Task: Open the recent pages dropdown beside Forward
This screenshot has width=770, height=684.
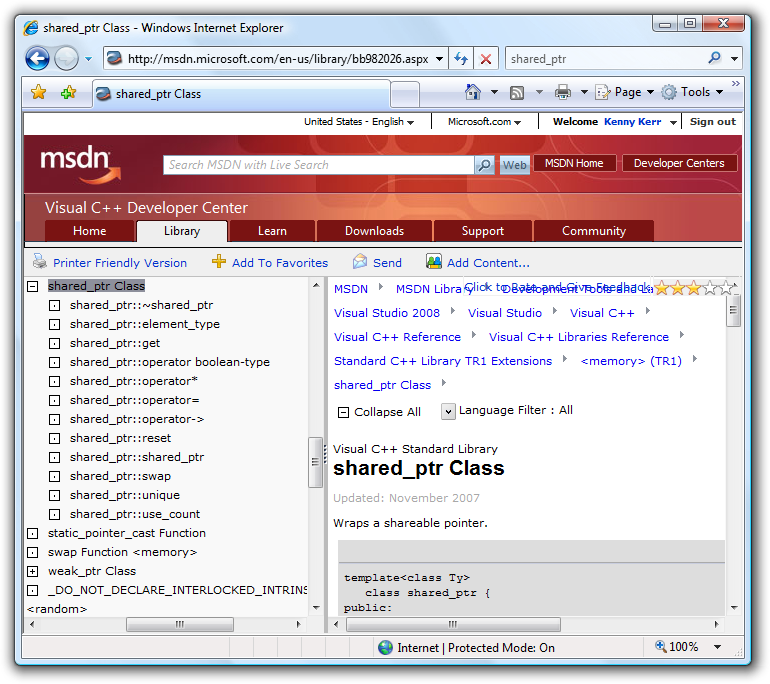Action: 88,59
